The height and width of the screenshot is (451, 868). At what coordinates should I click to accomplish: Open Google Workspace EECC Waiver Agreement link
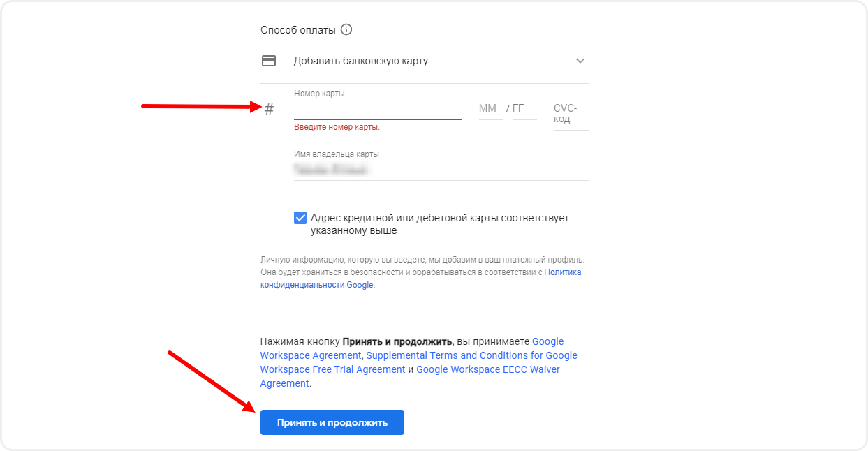pyautogui.click(x=487, y=369)
